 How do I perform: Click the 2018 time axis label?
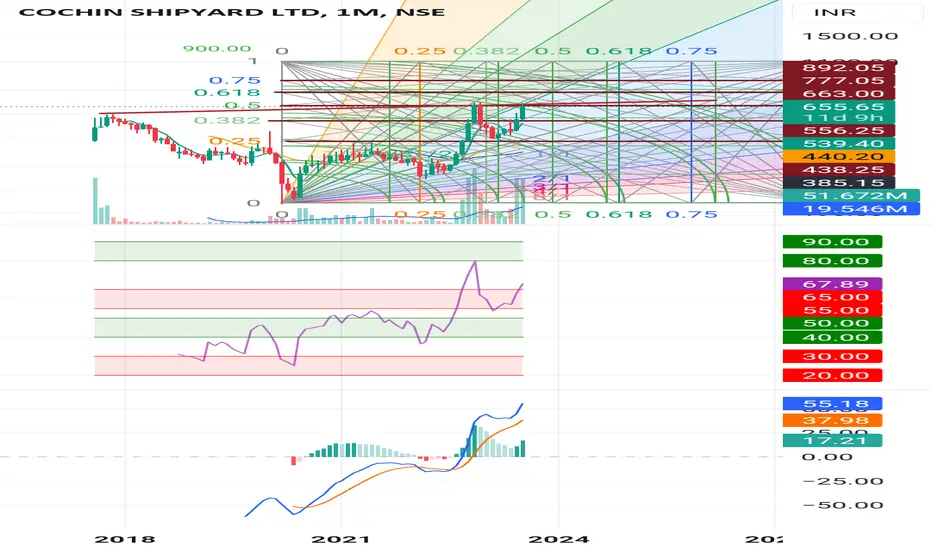125,539
